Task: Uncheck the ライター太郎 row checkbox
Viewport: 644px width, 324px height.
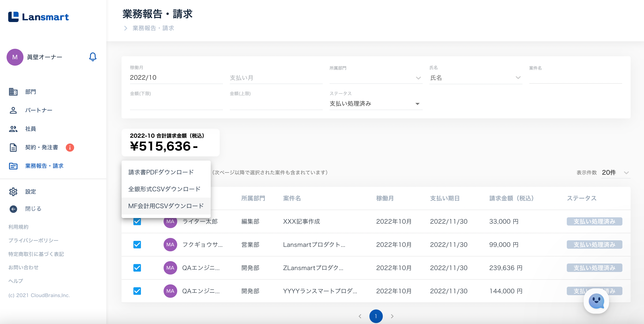Action: click(137, 221)
